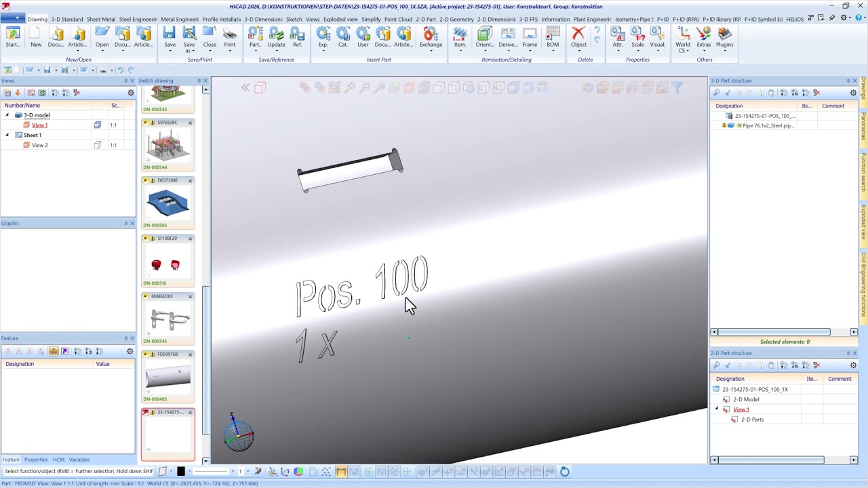Open the Function search side tab
This screenshot has width=868, height=488.
click(863, 172)
